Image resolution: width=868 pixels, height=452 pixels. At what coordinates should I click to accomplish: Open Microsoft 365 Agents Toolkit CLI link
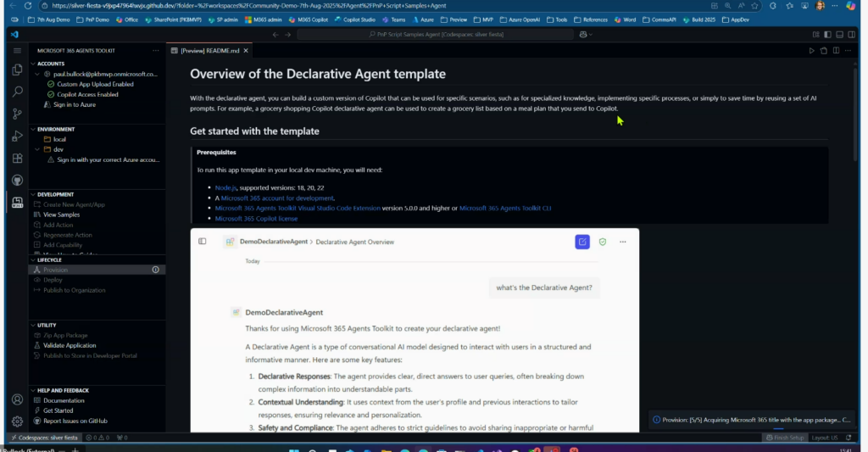505,209
